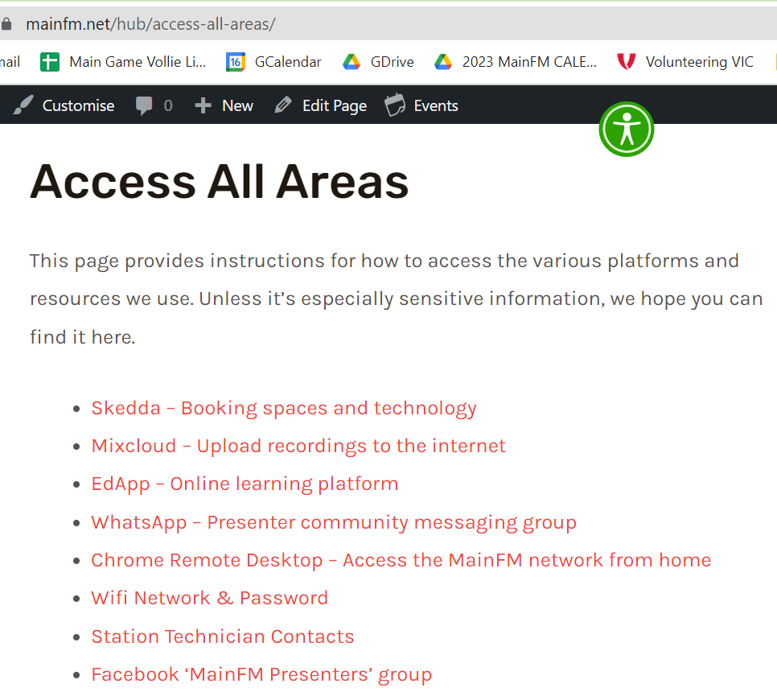Open the Mixcloud upload recordings link
The image size is (777, 700).
tap(298, 446)
